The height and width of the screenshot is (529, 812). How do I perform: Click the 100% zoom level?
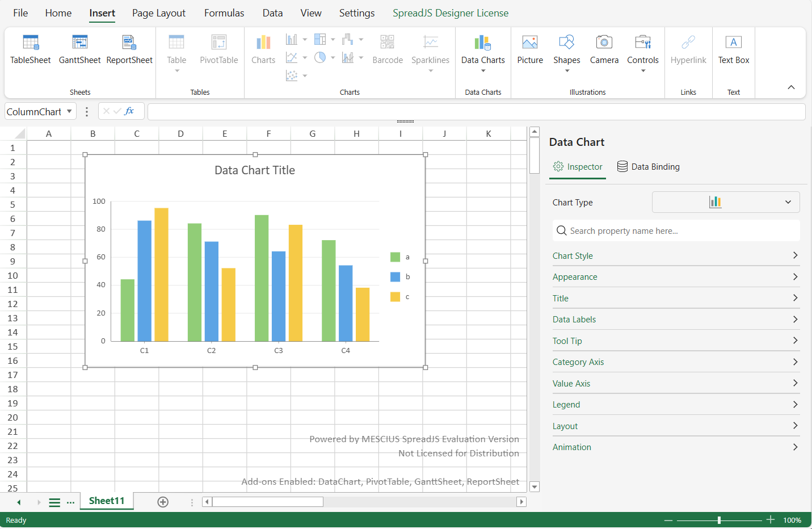(792, 520)
